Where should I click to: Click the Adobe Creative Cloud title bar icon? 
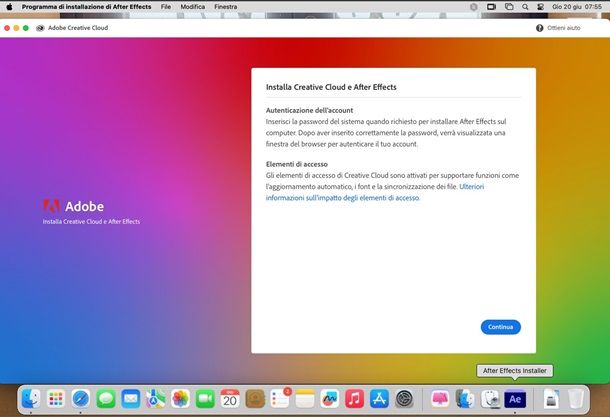coord(40,28)
